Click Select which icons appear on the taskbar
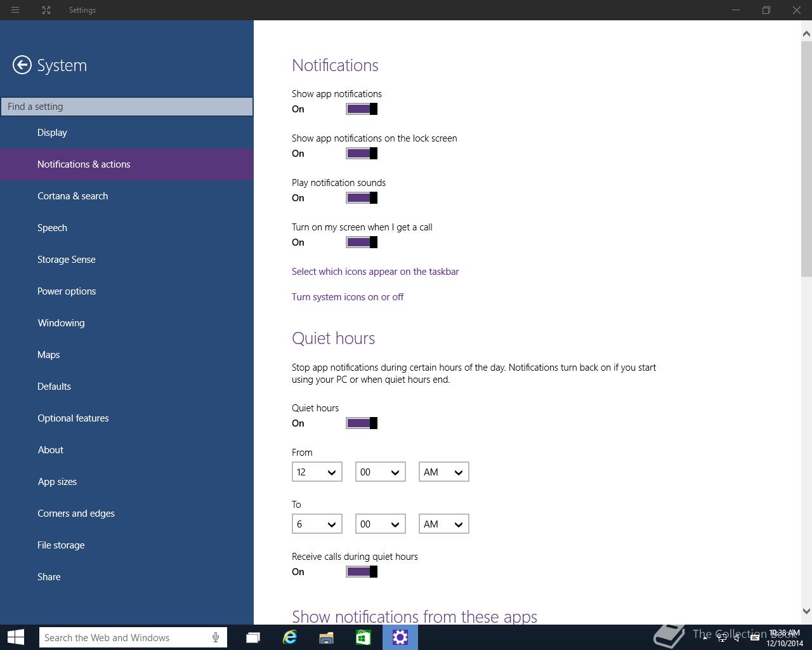812x650 pixels. click(x=375, y=272)
